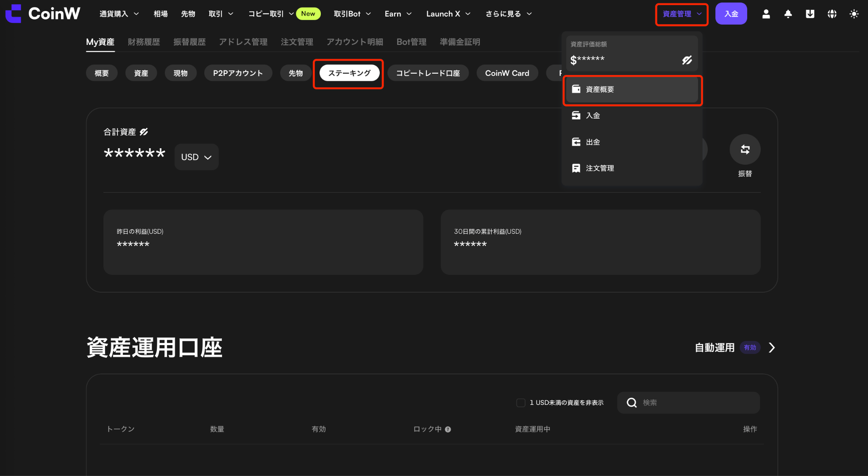Open 自動運用 settings arrow
This screenshot has height=476, width=868.
(x=772, y=348)
